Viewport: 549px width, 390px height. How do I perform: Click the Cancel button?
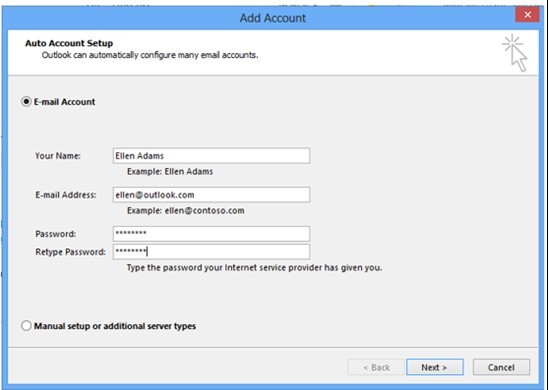click(x=501, y=367)
